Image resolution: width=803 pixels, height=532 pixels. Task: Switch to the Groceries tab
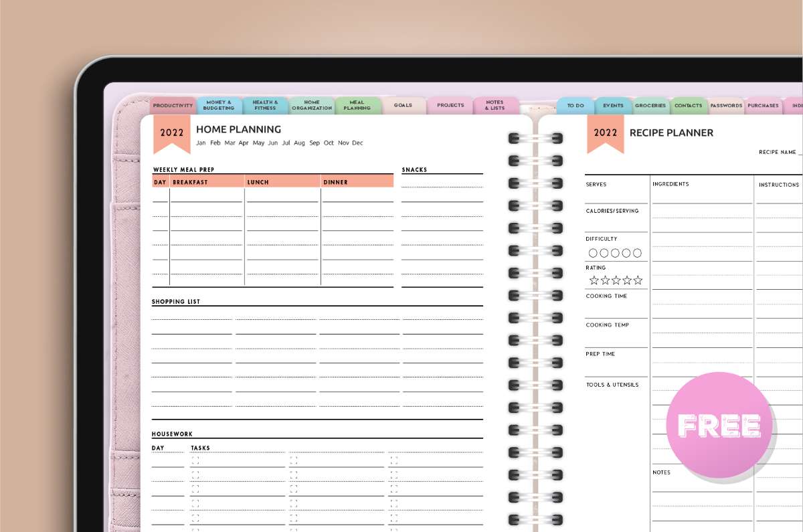[650, 105]
